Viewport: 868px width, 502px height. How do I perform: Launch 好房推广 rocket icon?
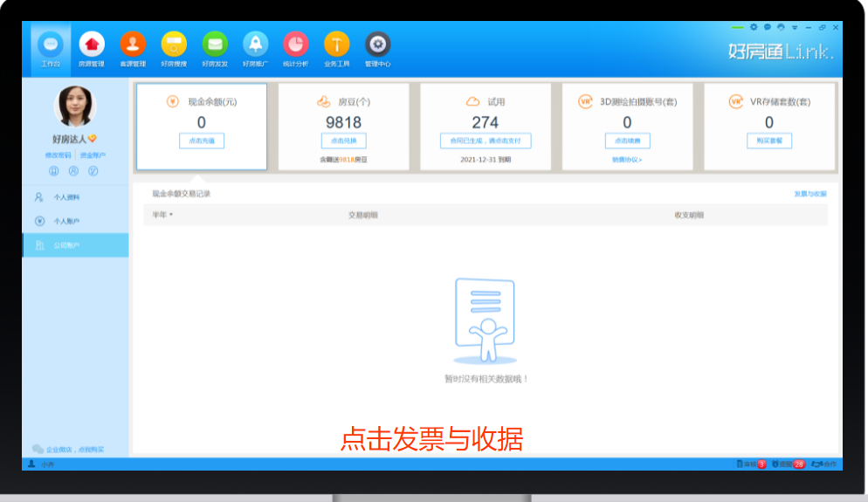tap(255, 44)
